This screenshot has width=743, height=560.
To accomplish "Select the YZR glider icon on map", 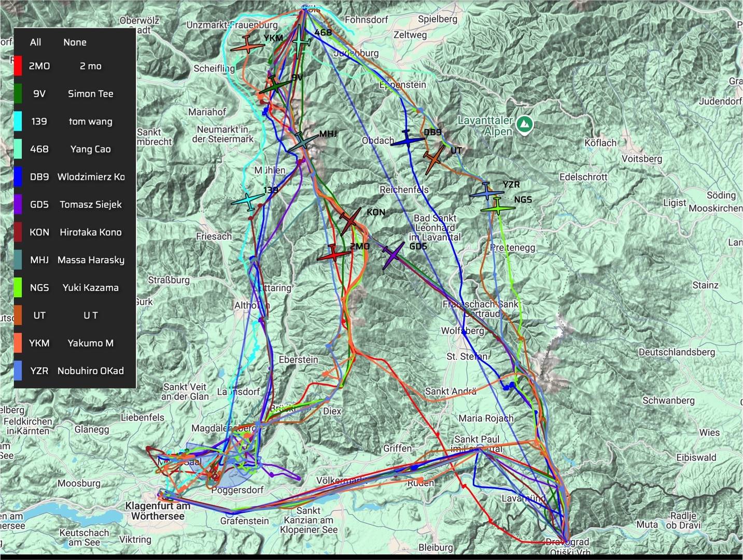I will (486, 192).
